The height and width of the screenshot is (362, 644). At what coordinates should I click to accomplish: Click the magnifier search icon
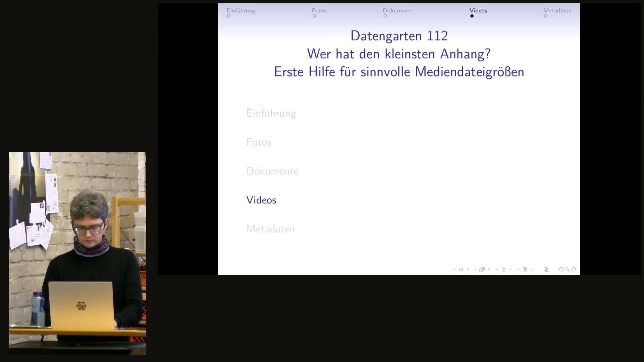(568, 269)
